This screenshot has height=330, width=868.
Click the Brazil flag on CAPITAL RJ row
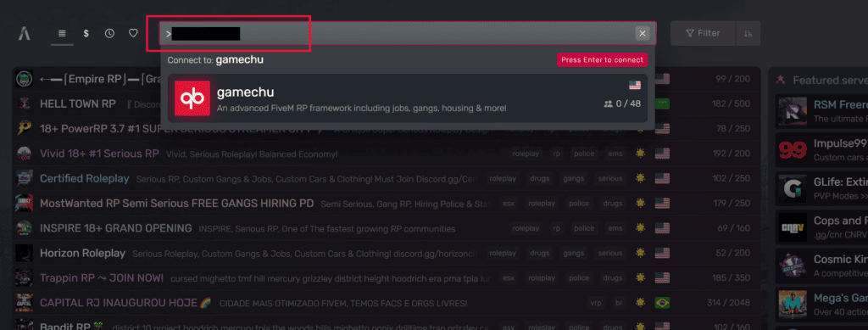[662, 303]
